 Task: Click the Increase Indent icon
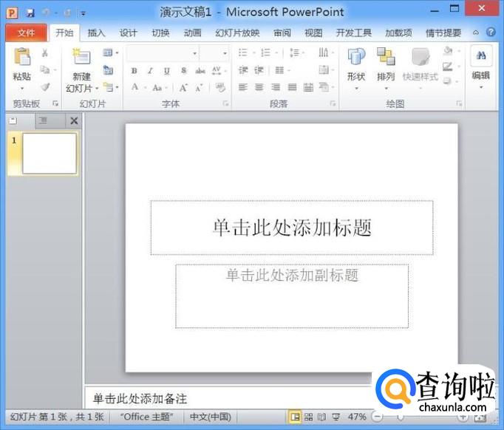tap(259, 70)
